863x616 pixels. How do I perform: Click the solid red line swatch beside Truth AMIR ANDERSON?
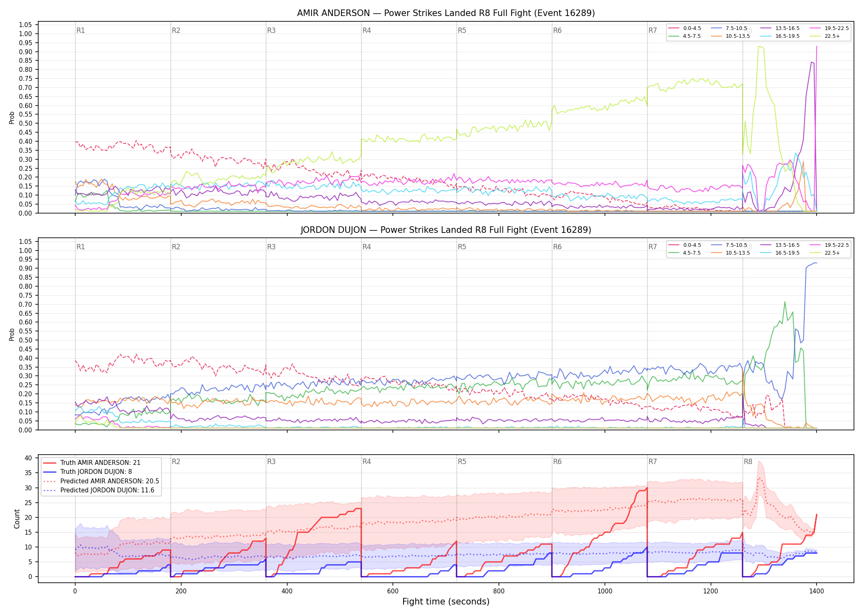coord(50,463)
